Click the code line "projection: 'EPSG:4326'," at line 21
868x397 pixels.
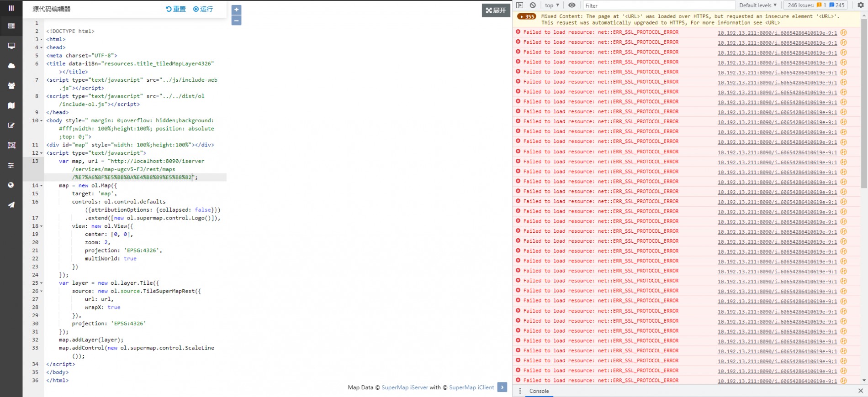click(x=123, y=251)
